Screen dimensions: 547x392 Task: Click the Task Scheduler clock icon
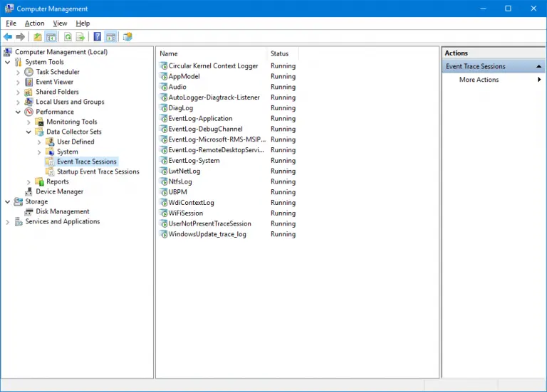pos(29,72)
